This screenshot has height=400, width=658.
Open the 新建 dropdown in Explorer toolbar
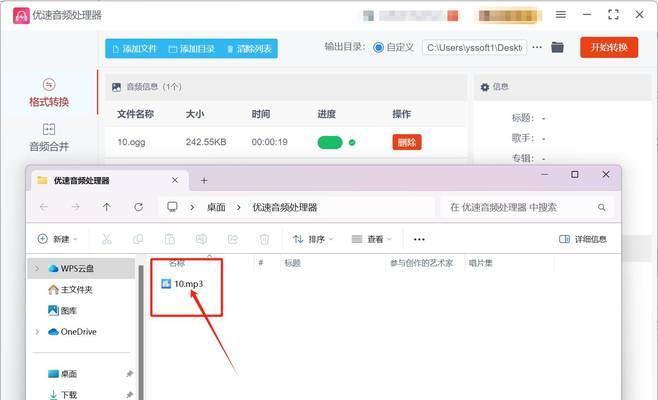pyautogui.click(x=57, y=239)
